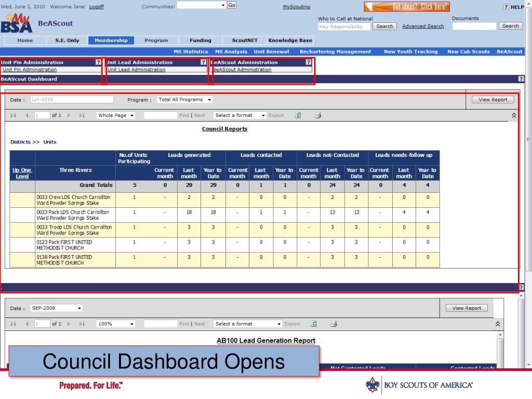Go to next page in AB100 report toolbar

[x=69, y=324]
